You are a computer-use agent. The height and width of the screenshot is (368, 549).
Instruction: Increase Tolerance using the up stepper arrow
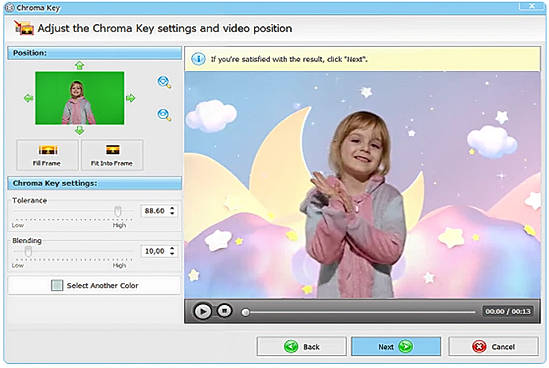(172, 208)
